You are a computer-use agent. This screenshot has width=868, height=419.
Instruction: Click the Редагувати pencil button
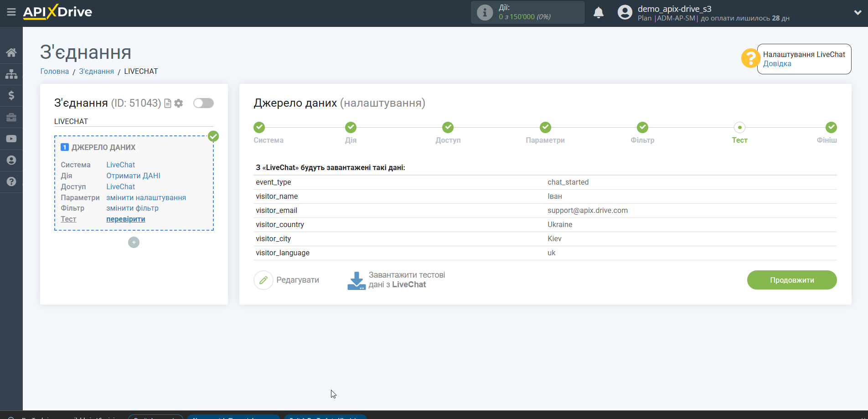point(287,280)
